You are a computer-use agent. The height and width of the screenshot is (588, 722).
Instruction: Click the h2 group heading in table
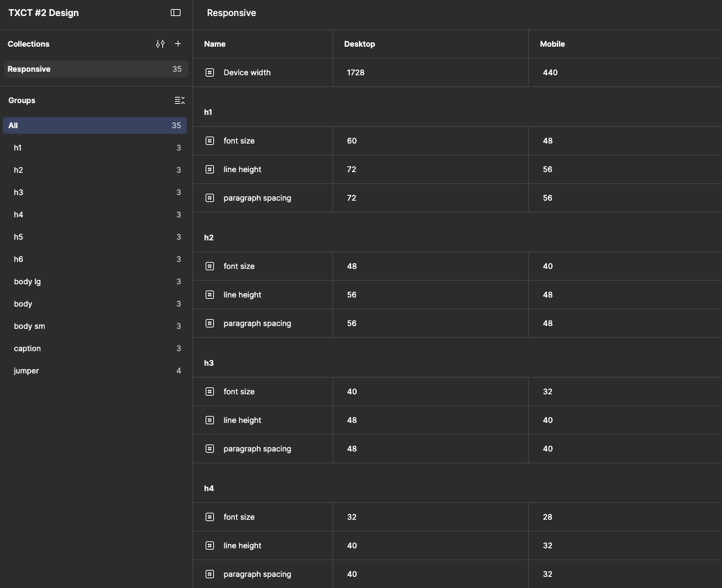(208, 238)
